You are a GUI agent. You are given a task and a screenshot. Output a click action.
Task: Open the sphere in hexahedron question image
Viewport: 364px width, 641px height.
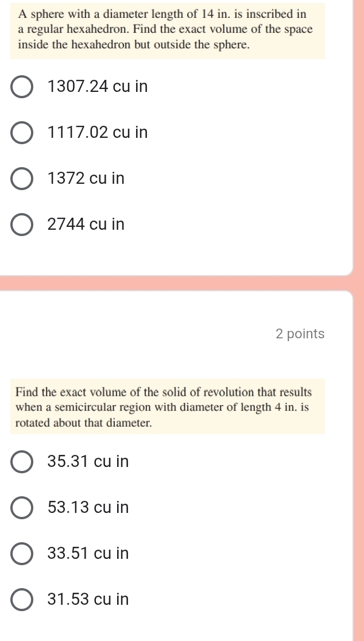pyautogui.click(x=168, y=30)
